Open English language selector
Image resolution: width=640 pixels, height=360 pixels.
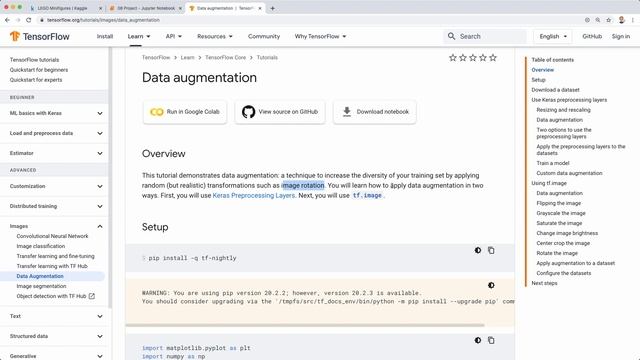point(553,36)
